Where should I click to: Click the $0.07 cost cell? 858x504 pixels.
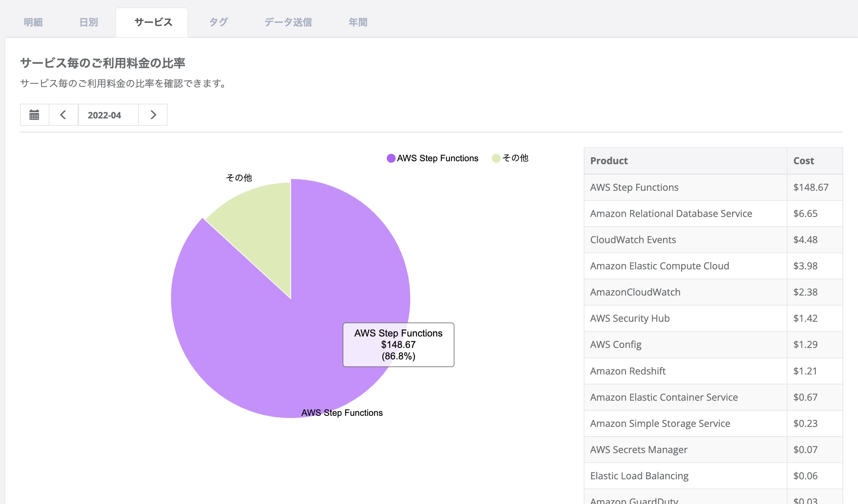(815, 450)
